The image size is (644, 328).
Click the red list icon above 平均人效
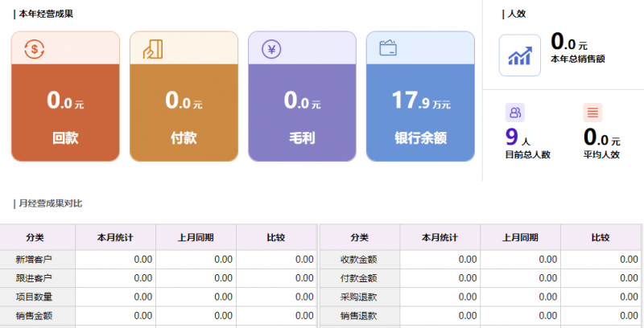point(592,113)
